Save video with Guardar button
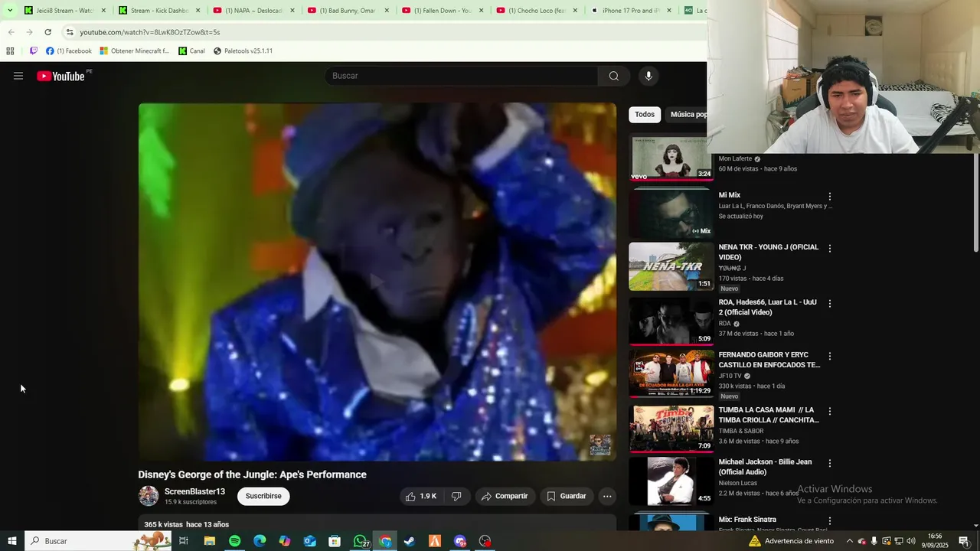980x551 pixels. tap(566, 496)
